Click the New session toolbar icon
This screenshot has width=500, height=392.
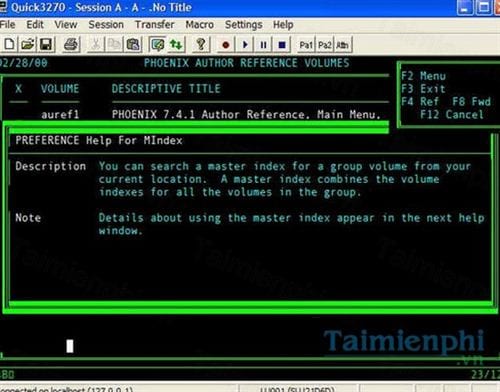pos(9,45)
